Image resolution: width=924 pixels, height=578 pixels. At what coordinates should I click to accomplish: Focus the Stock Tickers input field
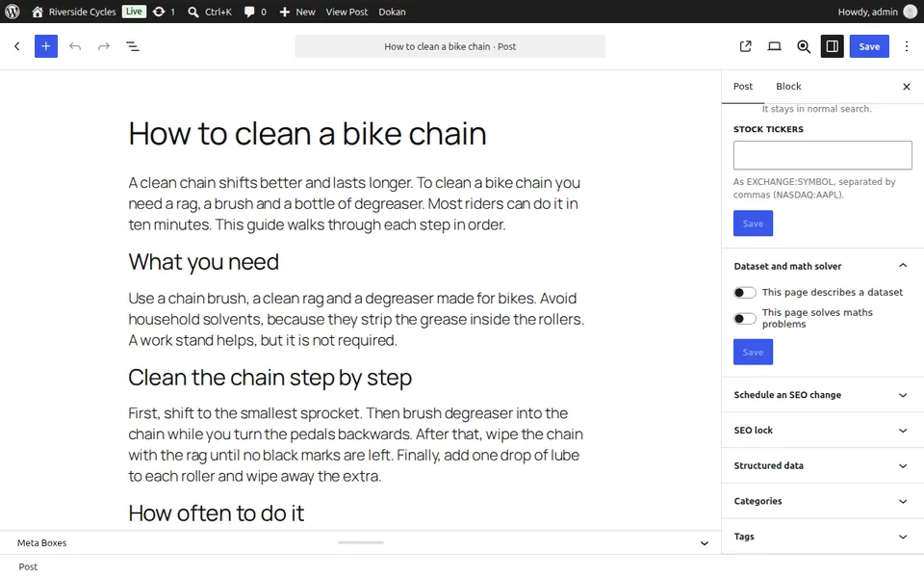pyautogui.click(x=823, y=155)
